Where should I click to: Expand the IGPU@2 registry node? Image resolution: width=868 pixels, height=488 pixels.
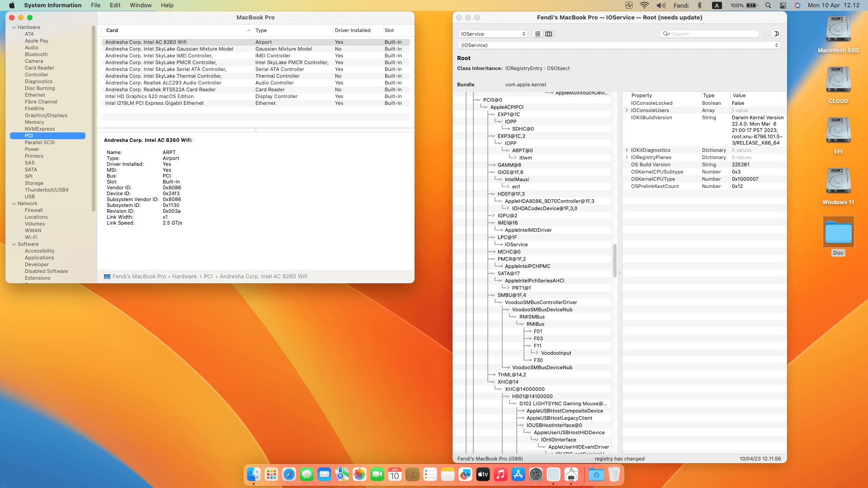tap(493, 216)
